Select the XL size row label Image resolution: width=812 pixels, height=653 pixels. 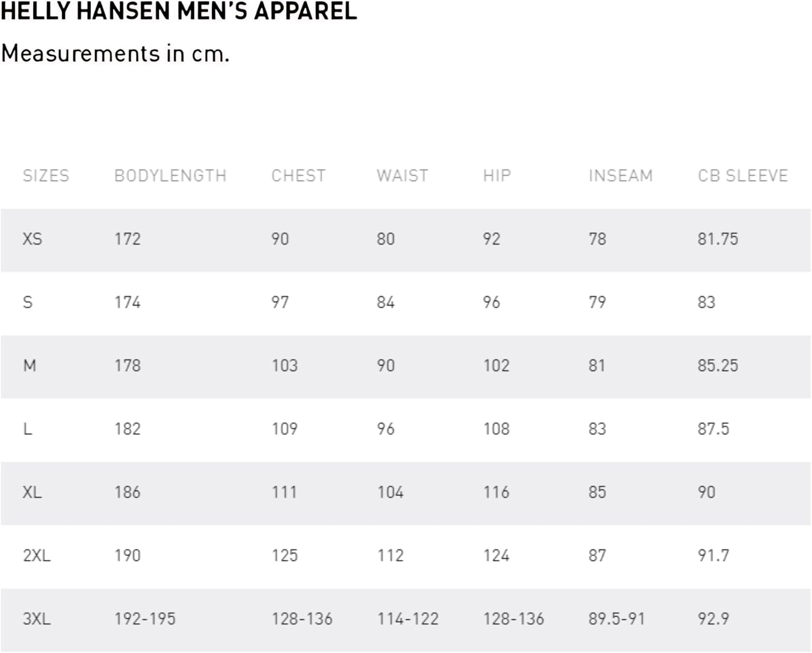[32, 492]
